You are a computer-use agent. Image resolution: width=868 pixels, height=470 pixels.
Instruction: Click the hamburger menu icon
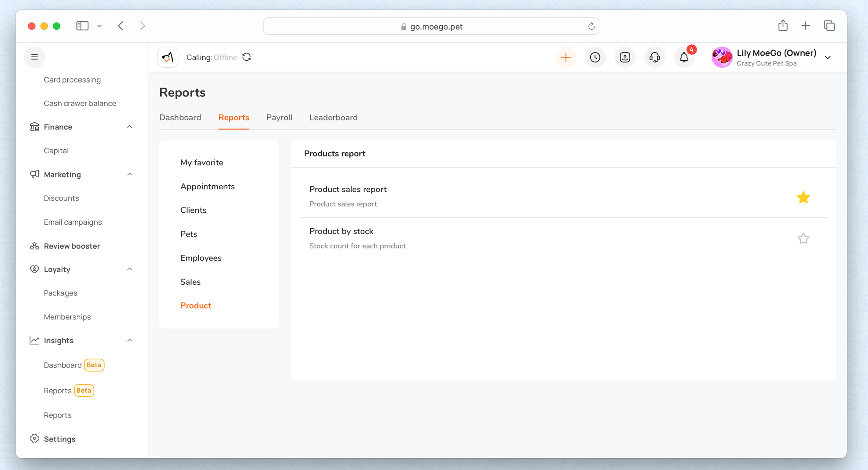coord(34,57)
